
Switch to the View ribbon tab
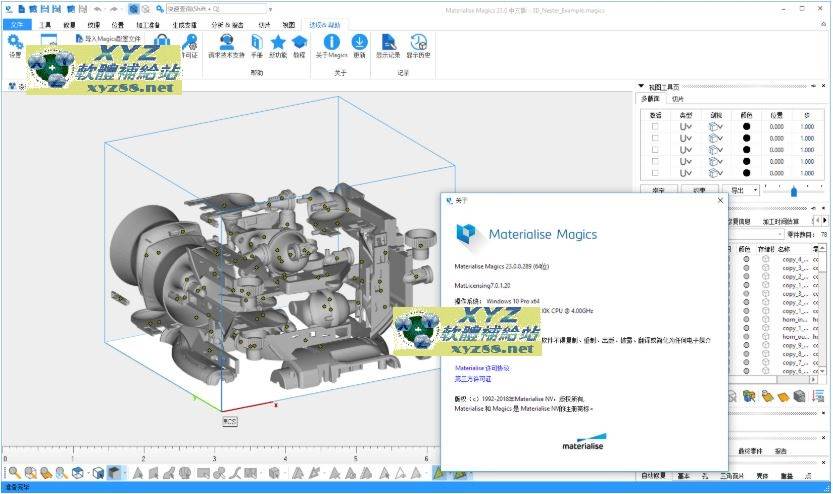coord(288,25)
